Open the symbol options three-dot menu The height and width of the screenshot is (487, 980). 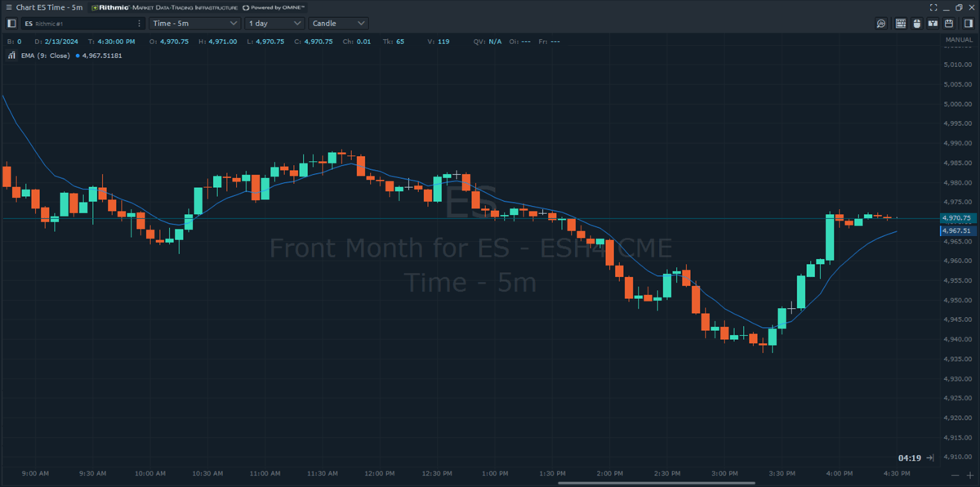click(139, 24)
